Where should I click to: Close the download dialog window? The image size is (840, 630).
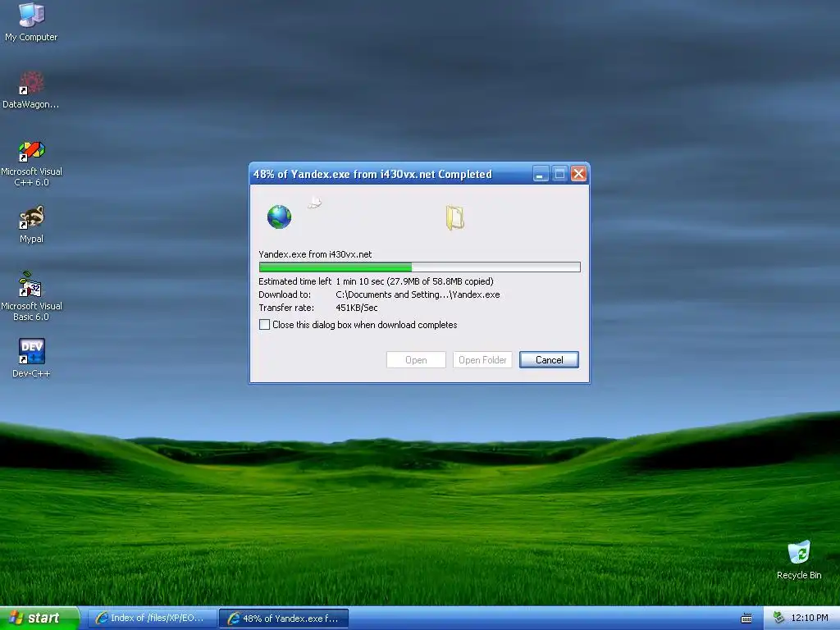[x=578, y=174]
